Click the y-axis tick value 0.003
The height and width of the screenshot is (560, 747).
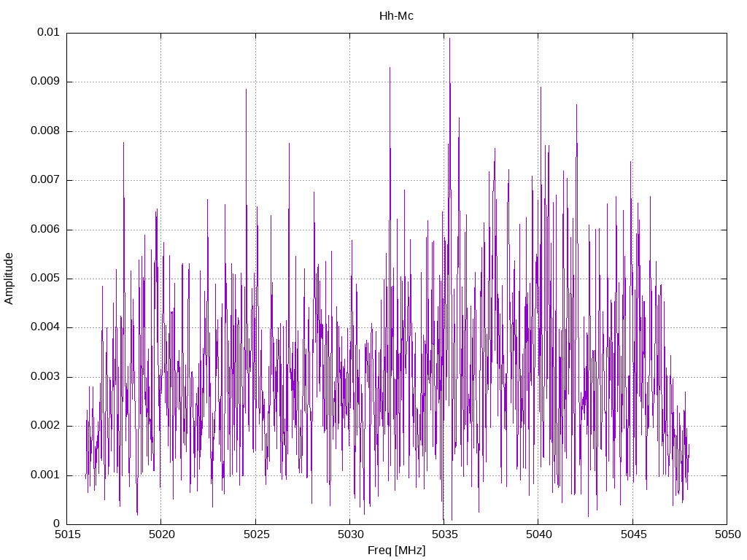(45, 376)
